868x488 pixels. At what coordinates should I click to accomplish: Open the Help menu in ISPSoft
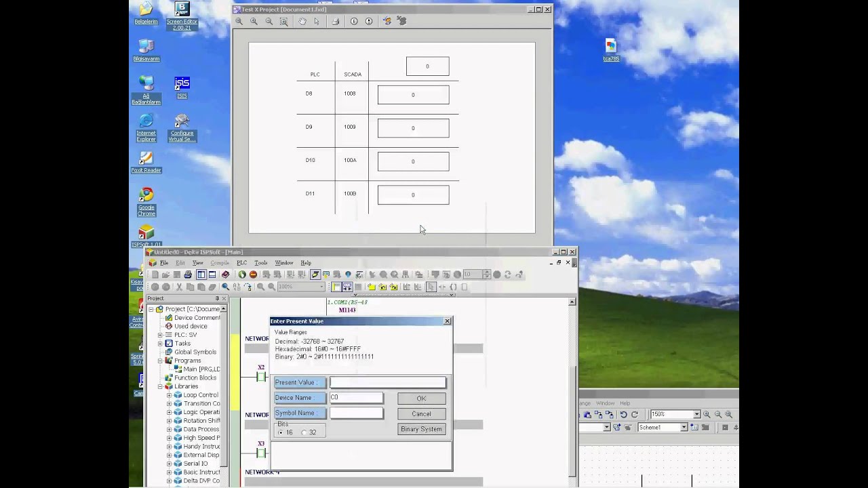pyautogui.click(x=306, y=263)
